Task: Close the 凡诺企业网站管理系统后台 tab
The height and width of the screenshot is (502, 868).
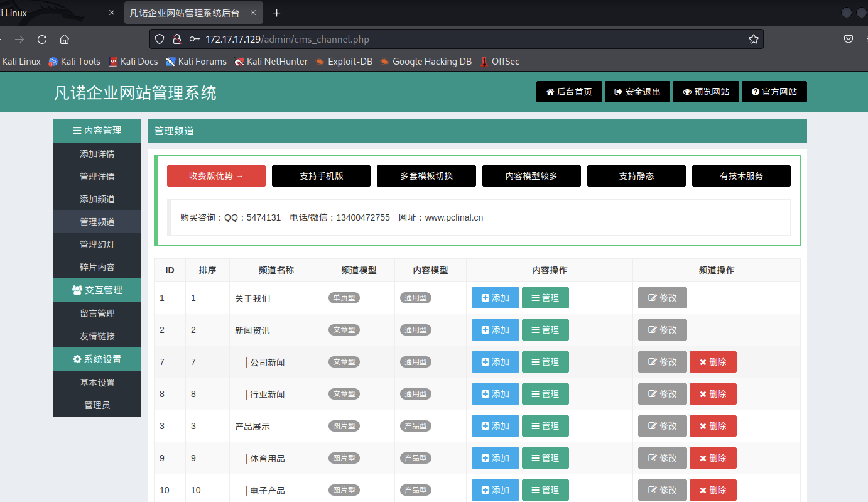Action: [253, 13]
